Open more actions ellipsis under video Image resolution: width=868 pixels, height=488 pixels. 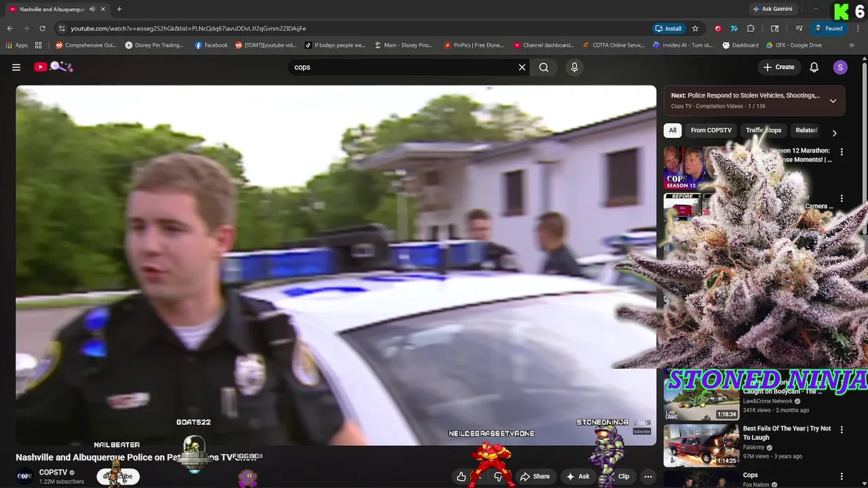[x=648, y=476]
